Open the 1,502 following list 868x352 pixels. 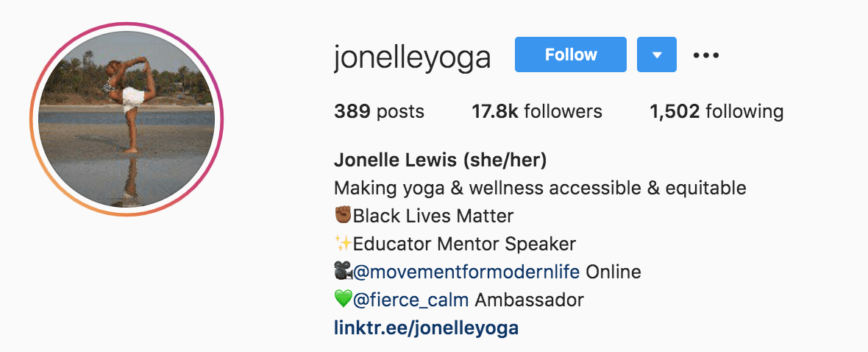(716, 111)
